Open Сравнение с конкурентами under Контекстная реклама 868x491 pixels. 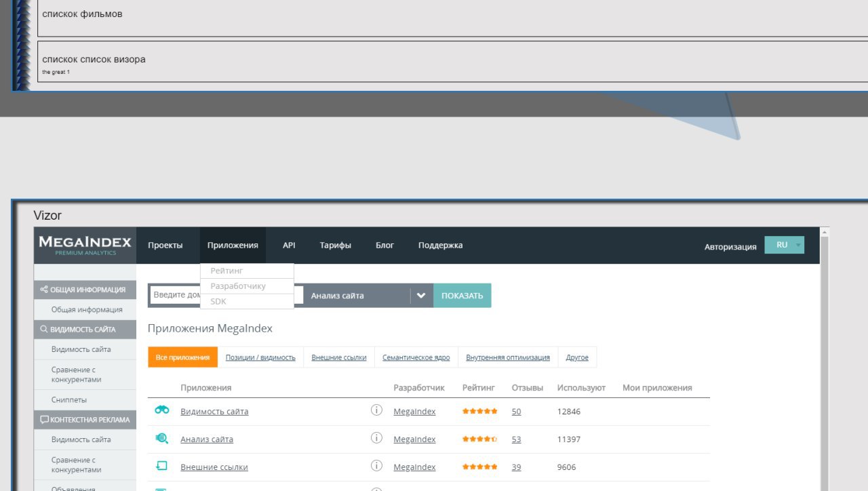[x=76, y=465]
